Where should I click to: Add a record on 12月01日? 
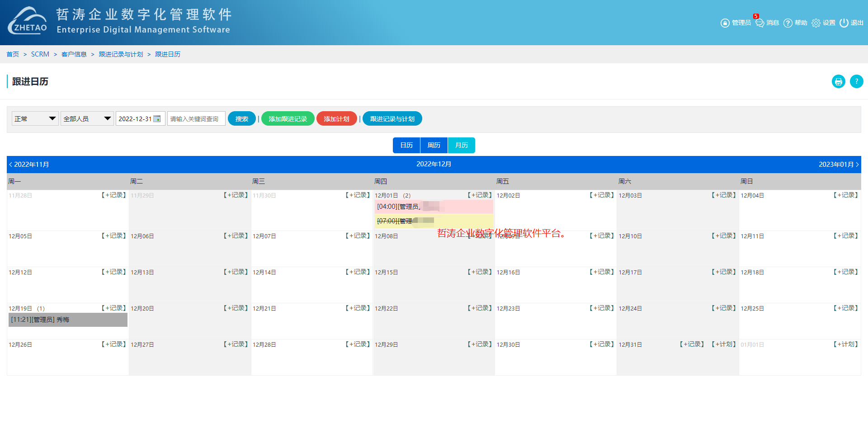480,195
